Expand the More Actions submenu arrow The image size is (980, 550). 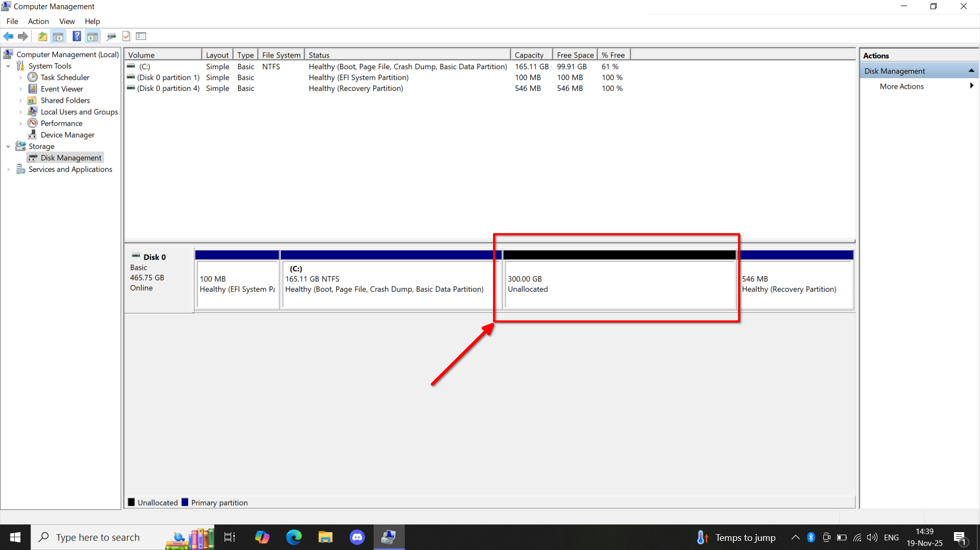[x=971, y=86]
